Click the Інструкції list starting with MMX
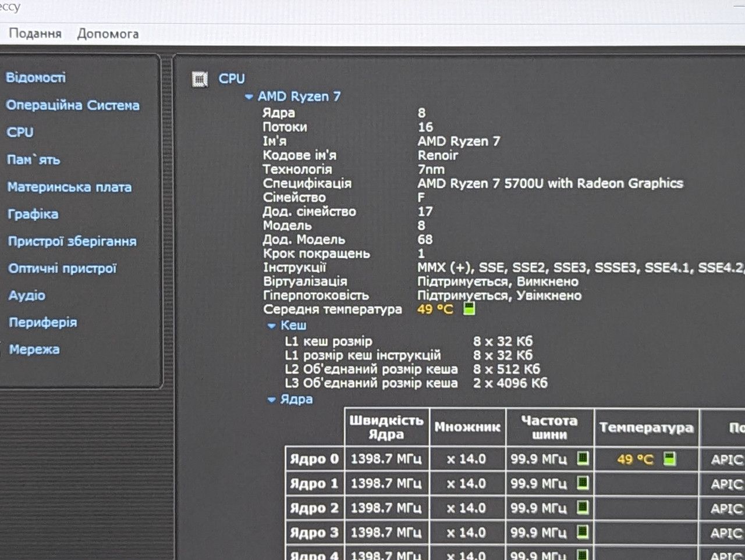Image resolution: width=745 pixels, height=560 pixels. (581, 267)
